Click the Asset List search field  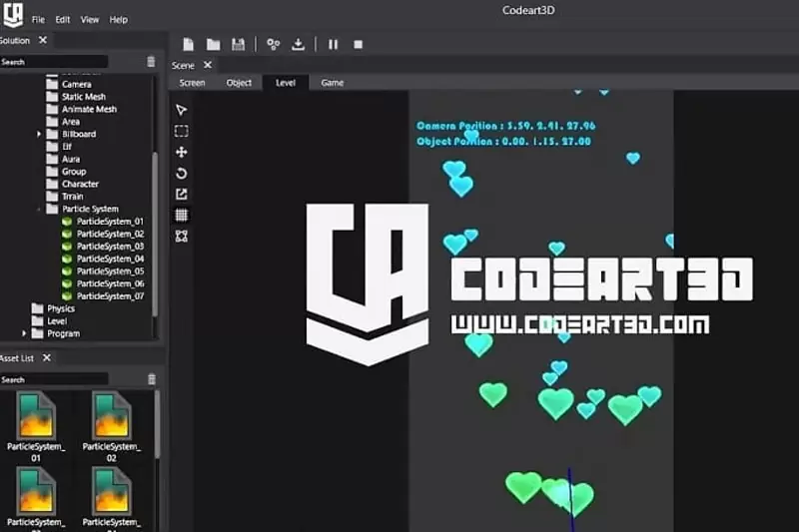point(54,379)
